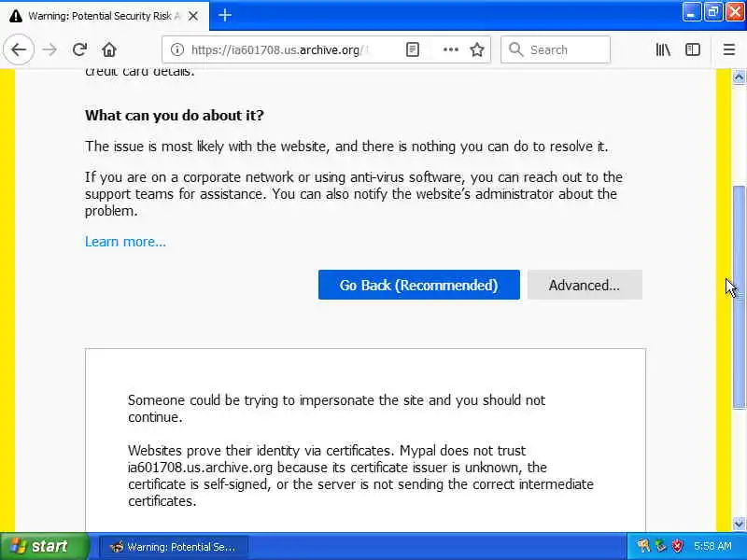The height and width of the screenshot is (560, 747).
Task: Reload the current page
Action: [79, 49]
